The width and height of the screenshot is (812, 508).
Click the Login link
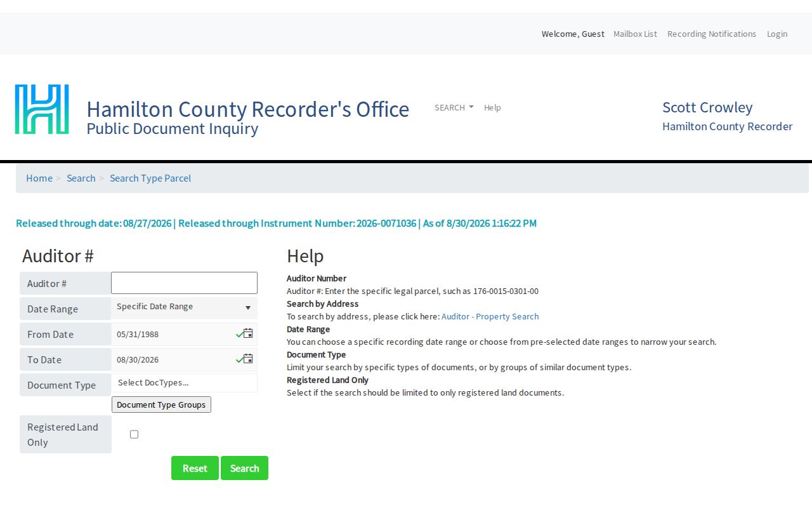[x=777, y=34]
